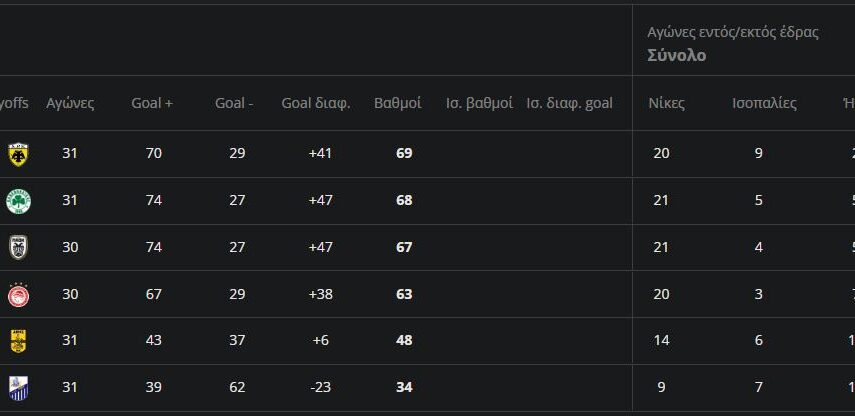Click the Panathinaikos green shamrock logo

[17, 200]
